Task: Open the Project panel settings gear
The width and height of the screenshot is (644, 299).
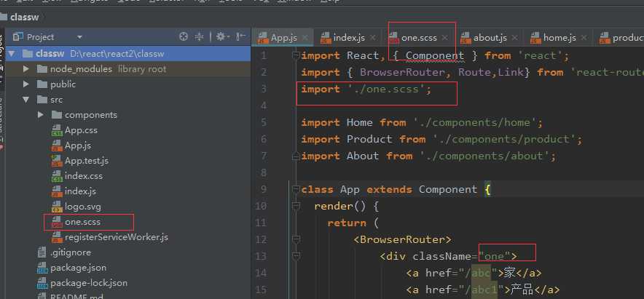Action: [x=219, y=36]
